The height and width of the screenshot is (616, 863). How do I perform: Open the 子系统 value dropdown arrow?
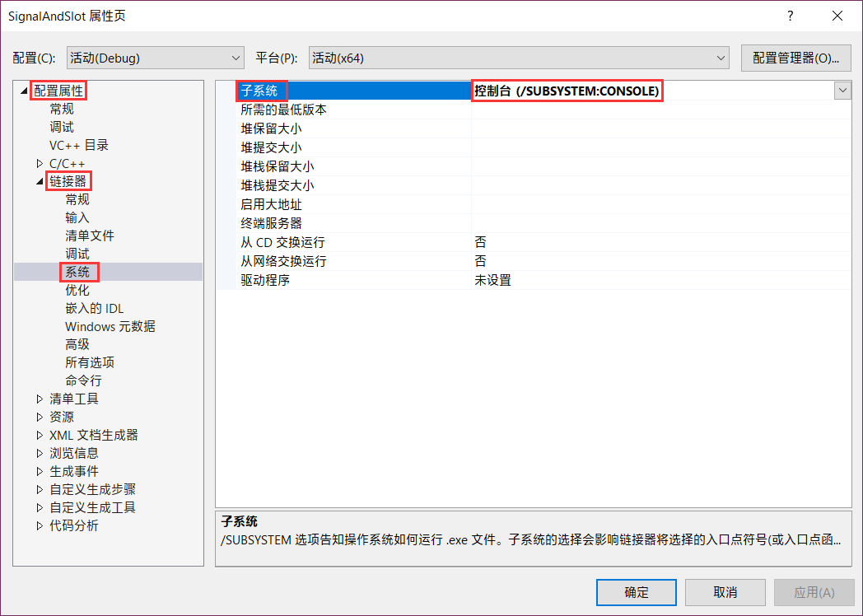842,91
